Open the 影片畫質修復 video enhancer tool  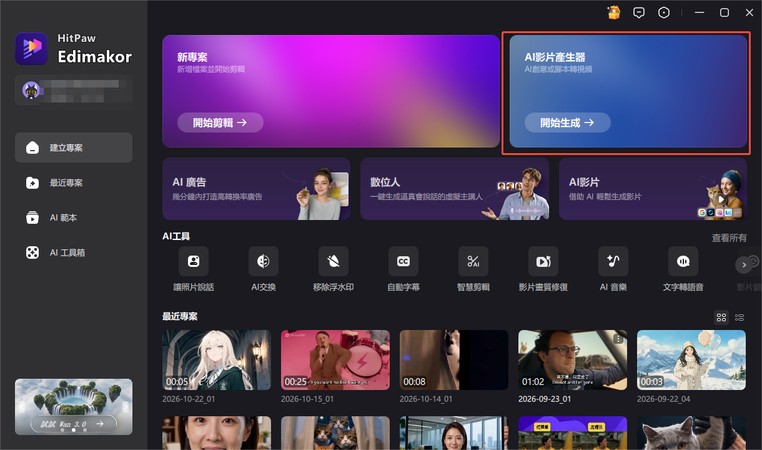tap(543, 261)
